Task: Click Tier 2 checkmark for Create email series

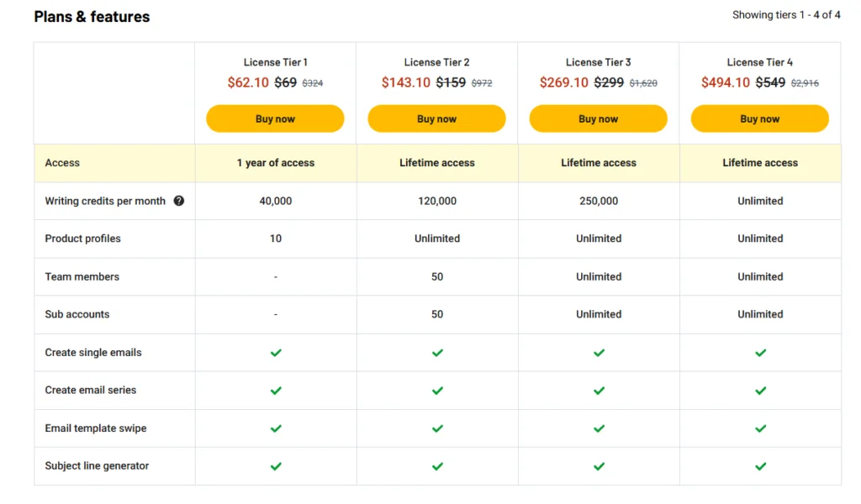Action: click(x=437, y=391)
